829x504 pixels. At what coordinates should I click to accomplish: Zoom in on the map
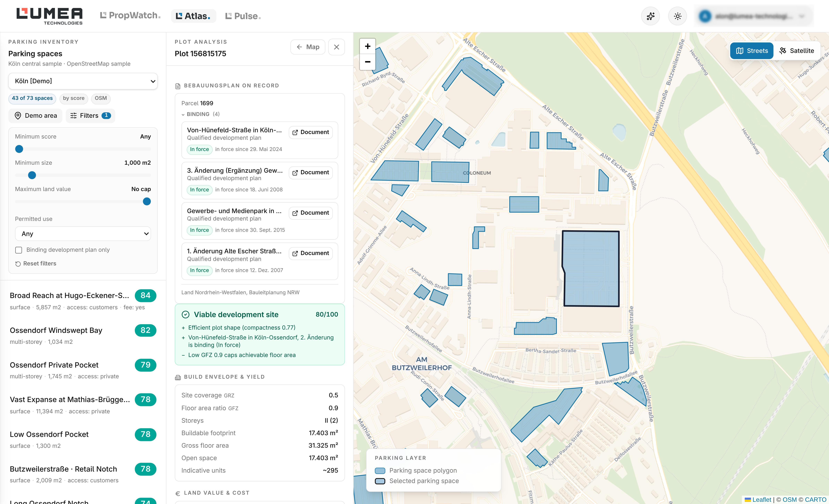point(368,46)
